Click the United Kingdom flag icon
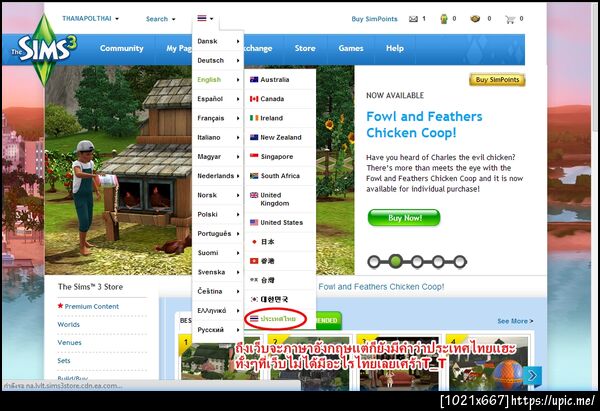The width and height of the screenshot is (600, 411). pos(254,195)
